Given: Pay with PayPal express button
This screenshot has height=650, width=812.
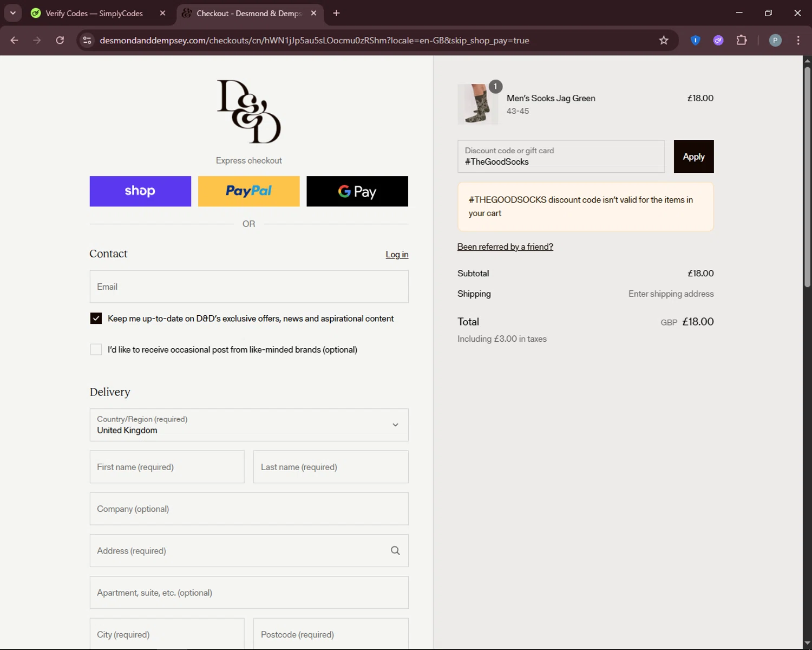Looking at the screenshot, I should pos(248,191).
